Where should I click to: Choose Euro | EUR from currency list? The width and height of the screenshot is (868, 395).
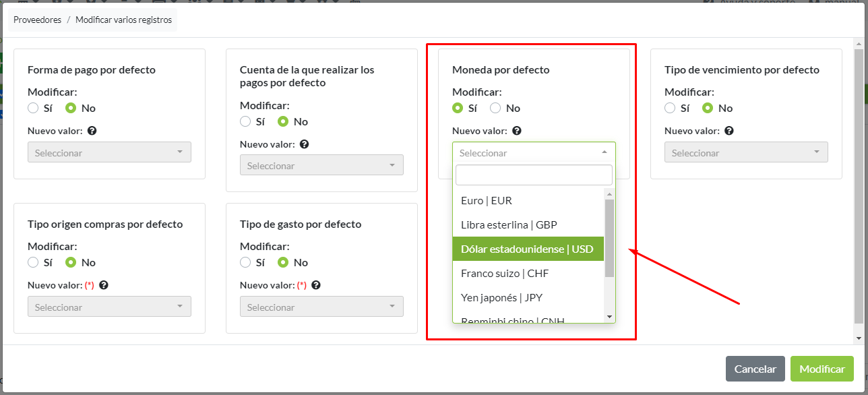[487, 200]
